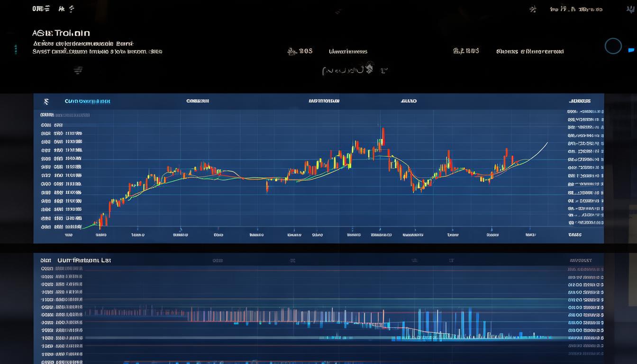This screenshot has width=637, height=364.
Task: Click the circular ring icon at top right
Action: pos(613,46)
